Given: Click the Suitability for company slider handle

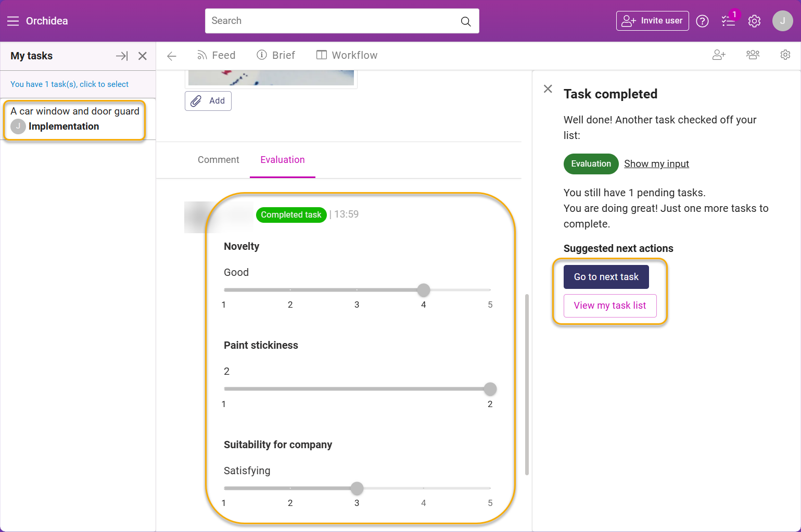Looking at the screenshot, I should pos(357,488).
